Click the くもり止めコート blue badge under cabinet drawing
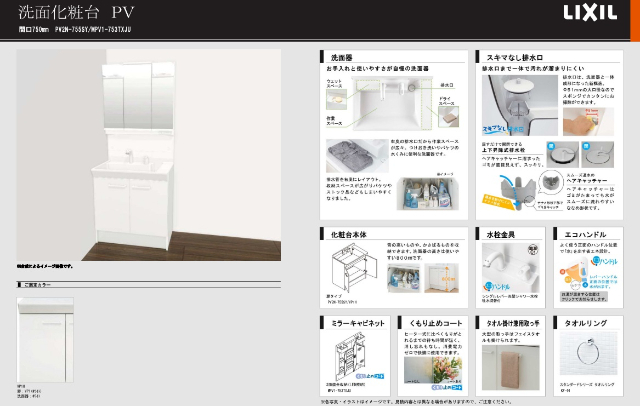This screenshot has height=406, width=640. point(370,376)
